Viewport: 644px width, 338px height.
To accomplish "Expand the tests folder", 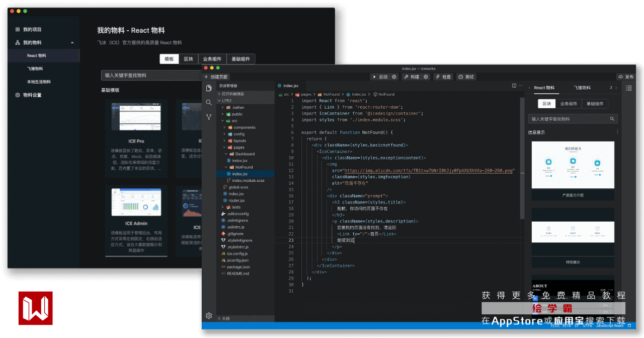I will 246,207.
